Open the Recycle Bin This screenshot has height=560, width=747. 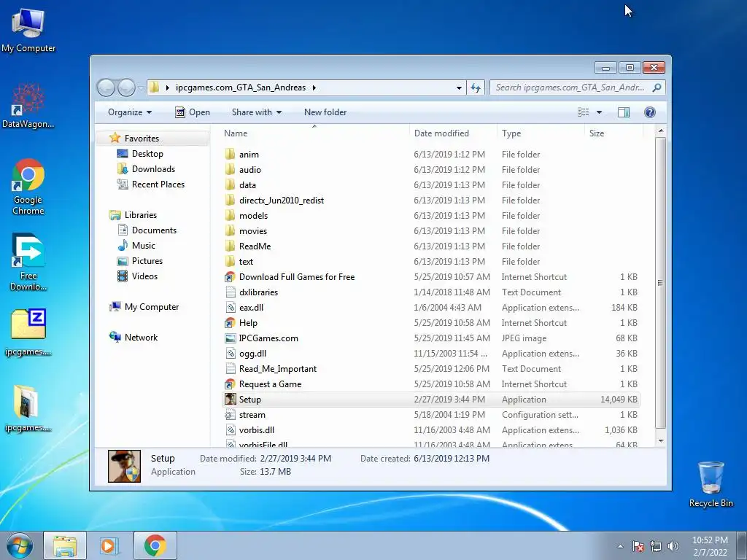(711, 484)
